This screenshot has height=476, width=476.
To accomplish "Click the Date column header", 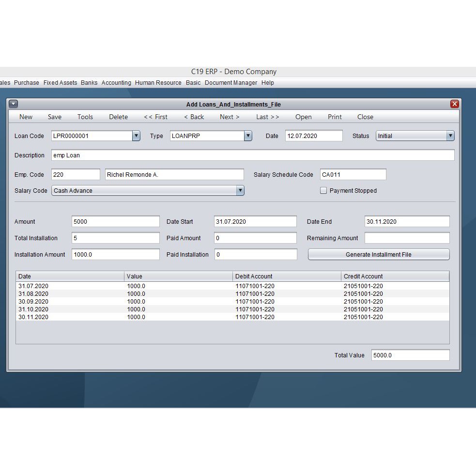I will pyautogui.click(x=70, y=276).
